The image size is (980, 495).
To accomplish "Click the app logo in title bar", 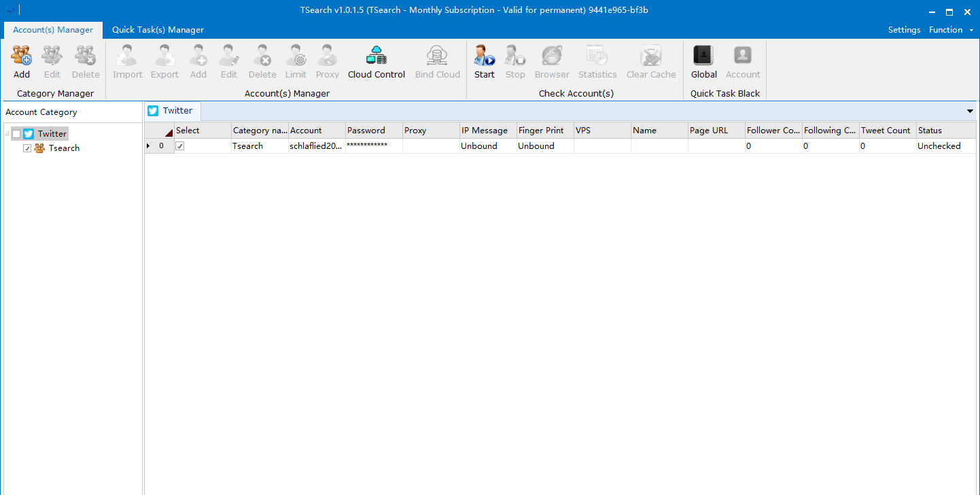I will click(x=10, y=10).
